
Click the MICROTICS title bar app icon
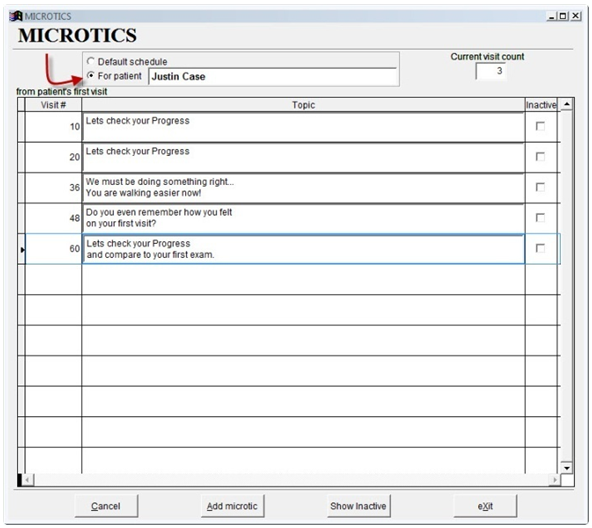coord(16,16)
